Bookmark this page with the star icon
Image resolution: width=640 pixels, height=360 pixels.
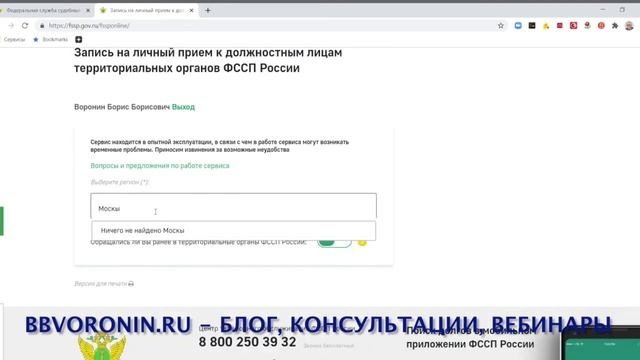point(501,25)
